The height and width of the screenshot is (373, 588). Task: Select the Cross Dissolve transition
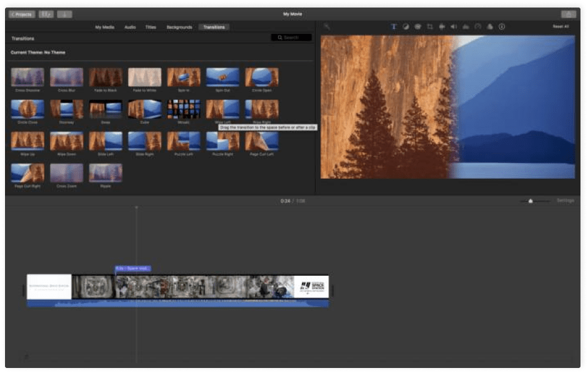click(x=28, y=77)
